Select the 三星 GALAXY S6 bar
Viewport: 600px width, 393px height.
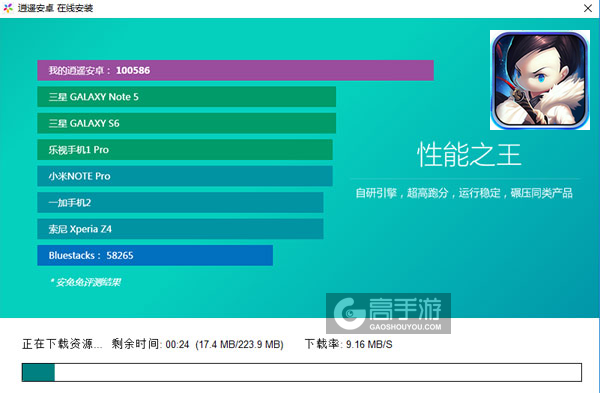pos(186,123)
